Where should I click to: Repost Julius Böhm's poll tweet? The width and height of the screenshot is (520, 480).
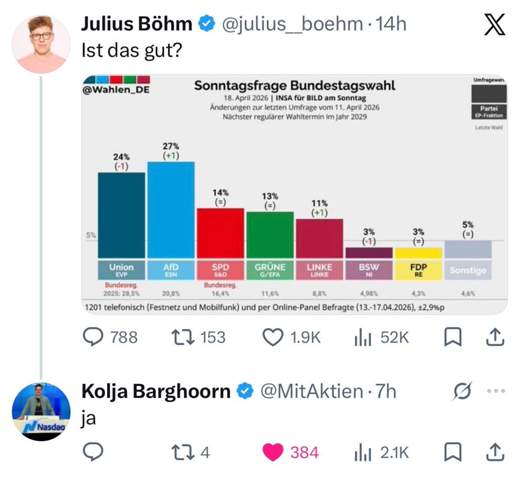pyautogui.click(x=199, y=337)
